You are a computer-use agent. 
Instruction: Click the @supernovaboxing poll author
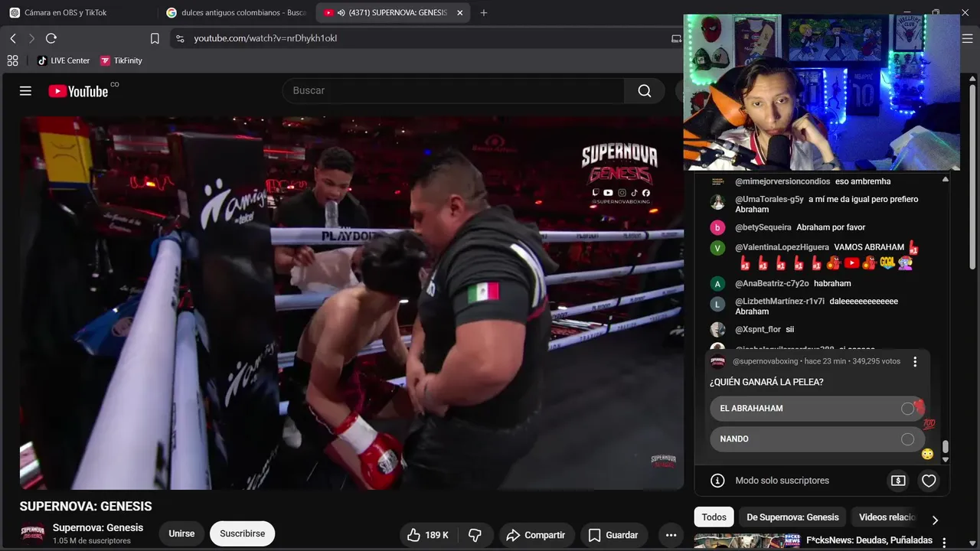[766, 361]
